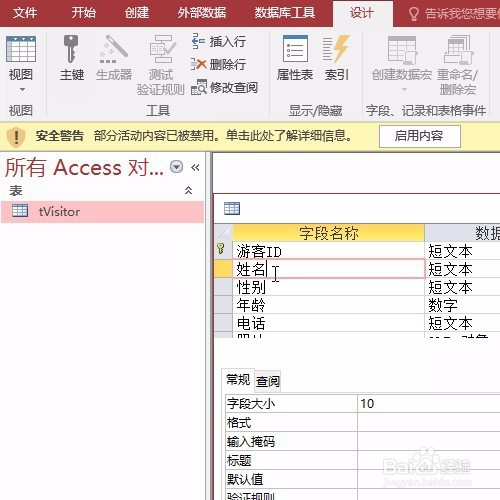Open the 属性表 property sheet
The image size is (500, 500).
pyautogui.click(x=295, y=59)
